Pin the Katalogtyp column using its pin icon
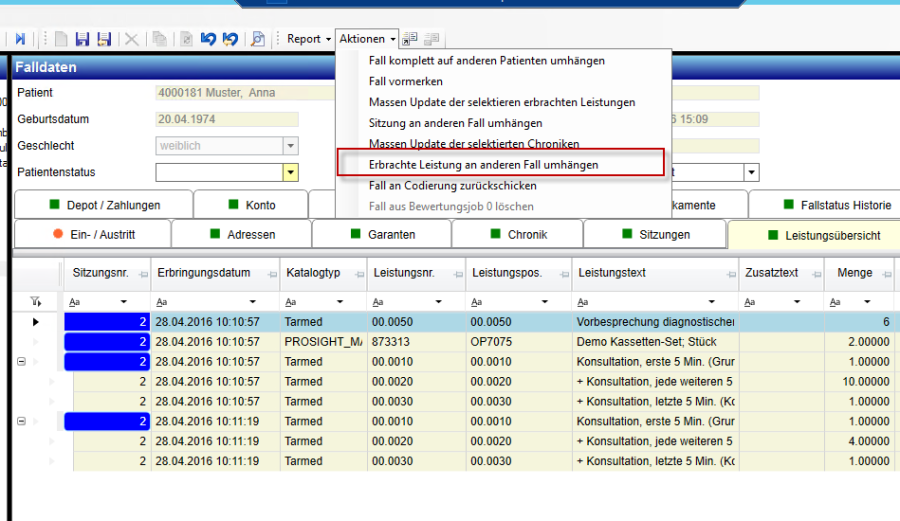The height and width of the screenshot is (521, 900). 357,274
